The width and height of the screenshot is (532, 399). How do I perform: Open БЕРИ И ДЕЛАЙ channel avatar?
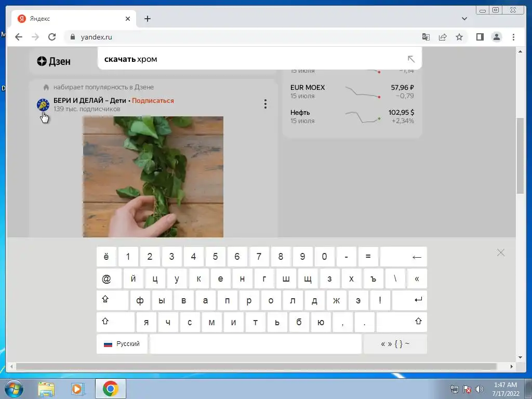click(43, 104)
